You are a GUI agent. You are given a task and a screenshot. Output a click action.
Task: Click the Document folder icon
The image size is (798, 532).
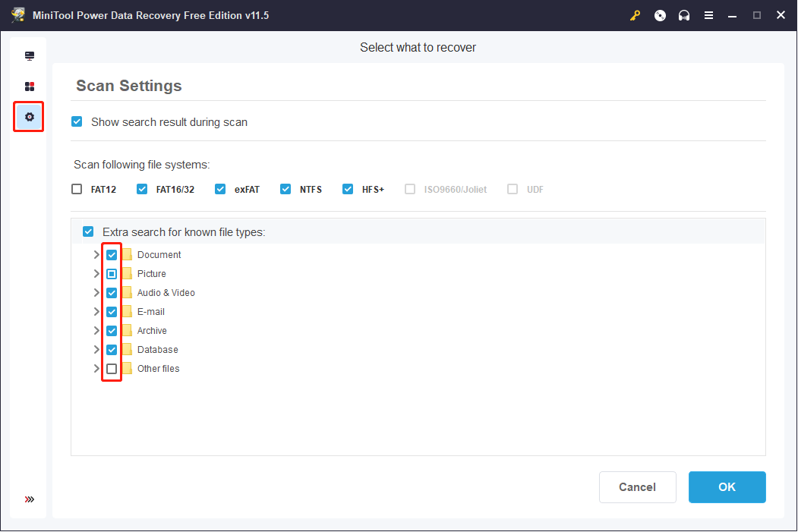click(x=128, y=255)
